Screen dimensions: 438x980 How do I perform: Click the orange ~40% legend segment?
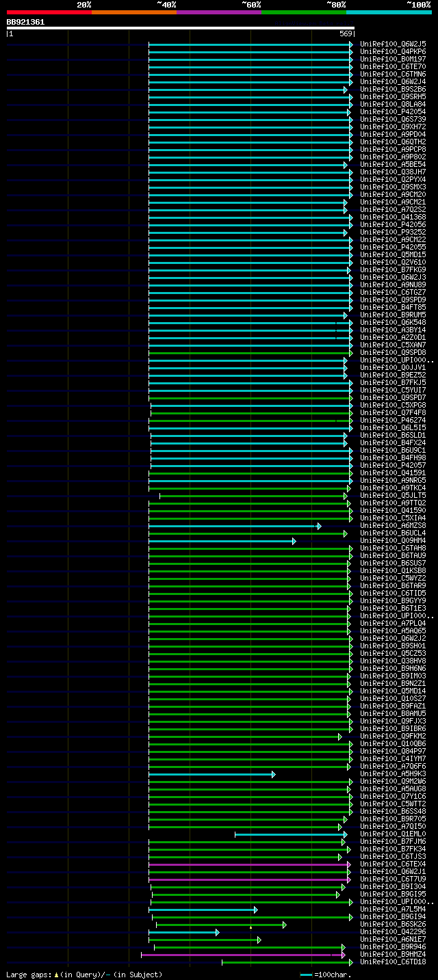pyautogui.click(x=134, y=12)
